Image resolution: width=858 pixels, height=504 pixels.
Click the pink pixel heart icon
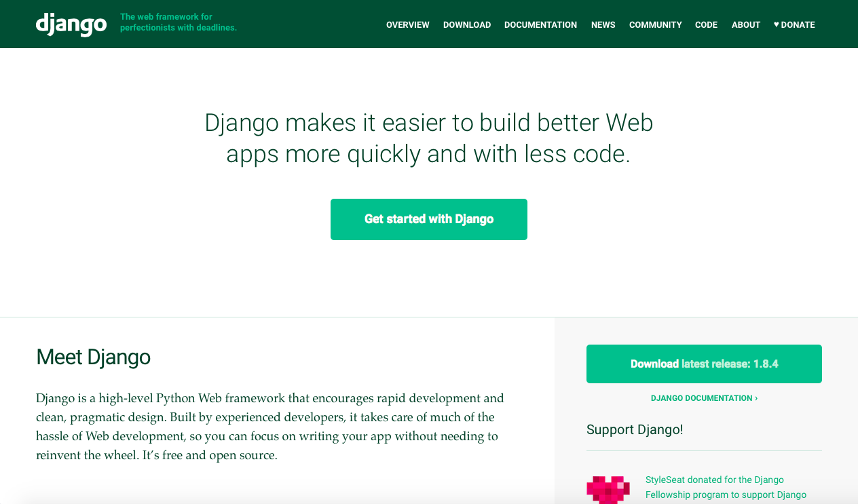pos(608,490)
